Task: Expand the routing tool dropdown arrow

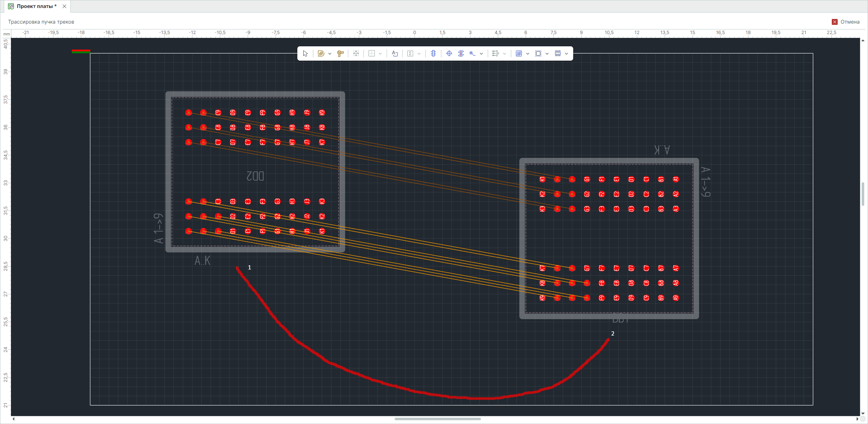Action: 330,53
